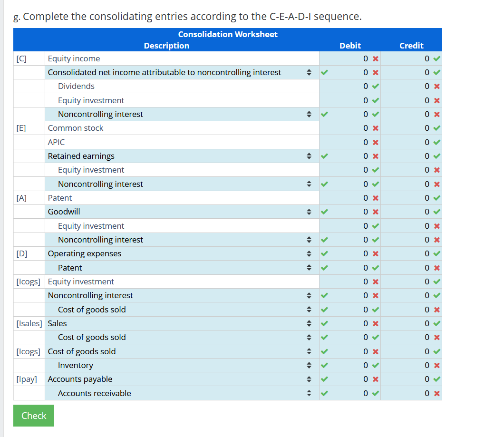Click the Dividends credit field

tap(411, 86)
